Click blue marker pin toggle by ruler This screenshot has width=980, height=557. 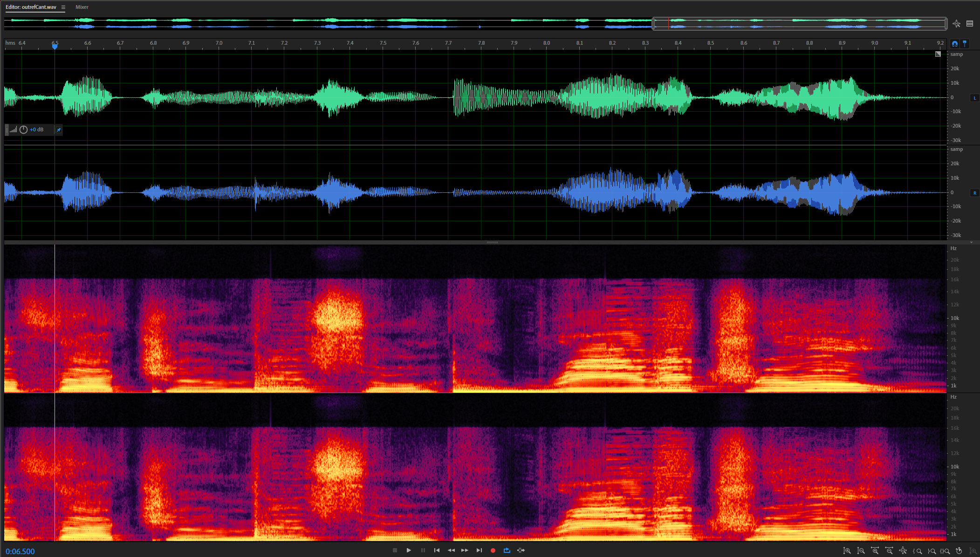point(965,43)
